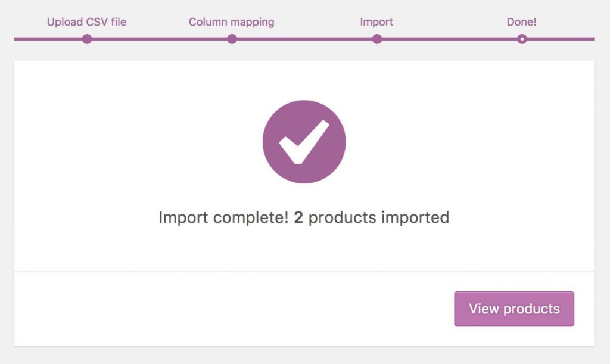This screenshot has width=610, height=364.
Task: Click the View products button
Action: point(513,309)
